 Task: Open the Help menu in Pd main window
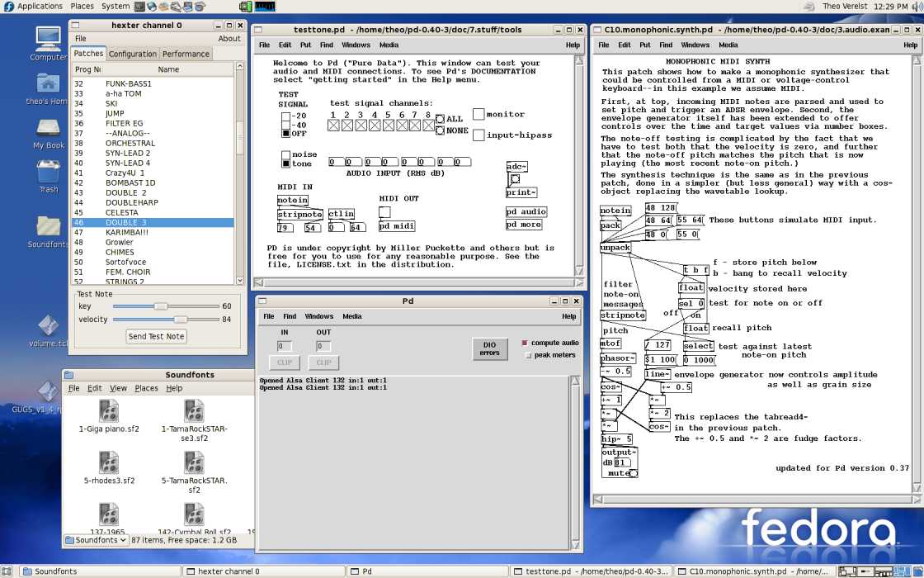[x=568, y=316]
